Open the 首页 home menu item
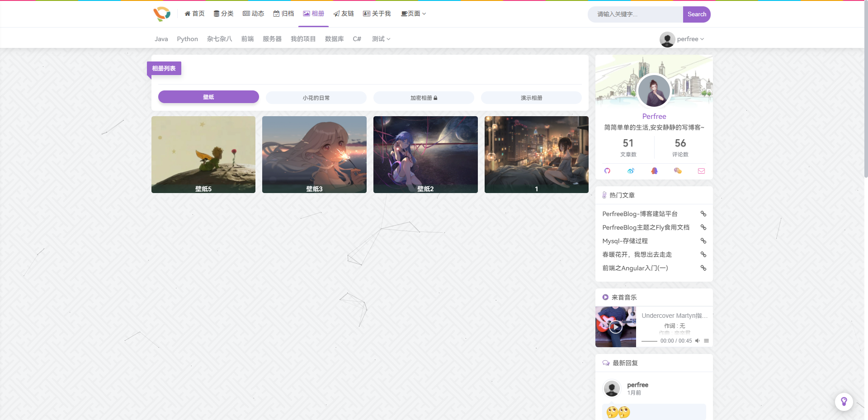868x420 pixels. click(x=194, y=14)
